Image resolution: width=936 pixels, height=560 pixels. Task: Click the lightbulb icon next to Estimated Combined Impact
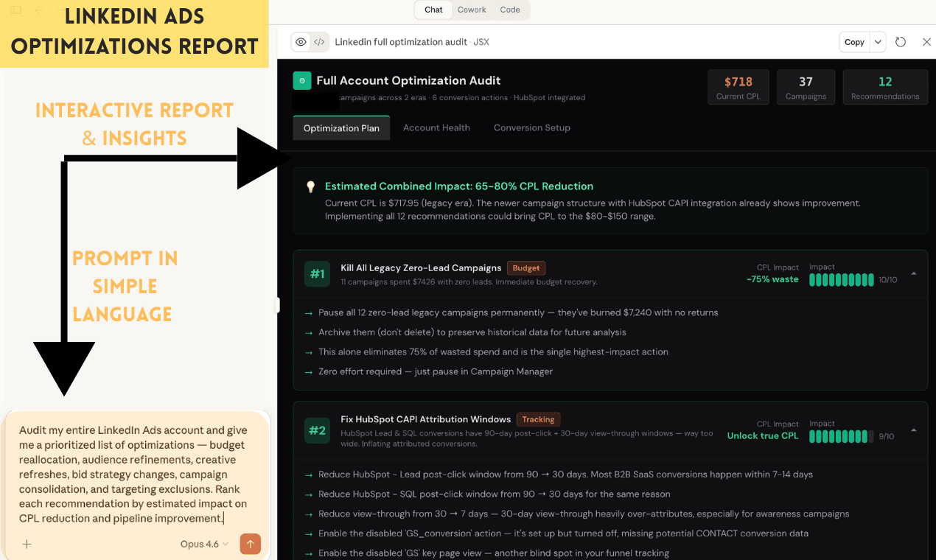310,186
